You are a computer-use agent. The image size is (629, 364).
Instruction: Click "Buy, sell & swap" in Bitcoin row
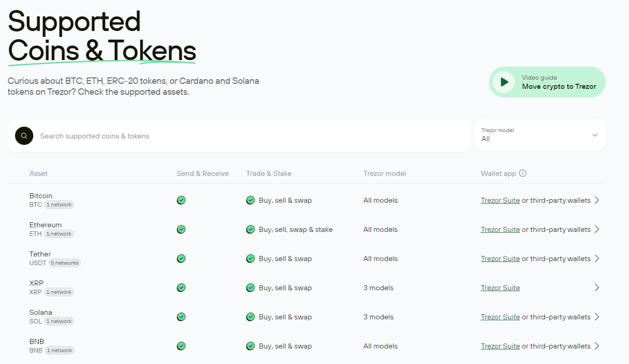point(285,200)
